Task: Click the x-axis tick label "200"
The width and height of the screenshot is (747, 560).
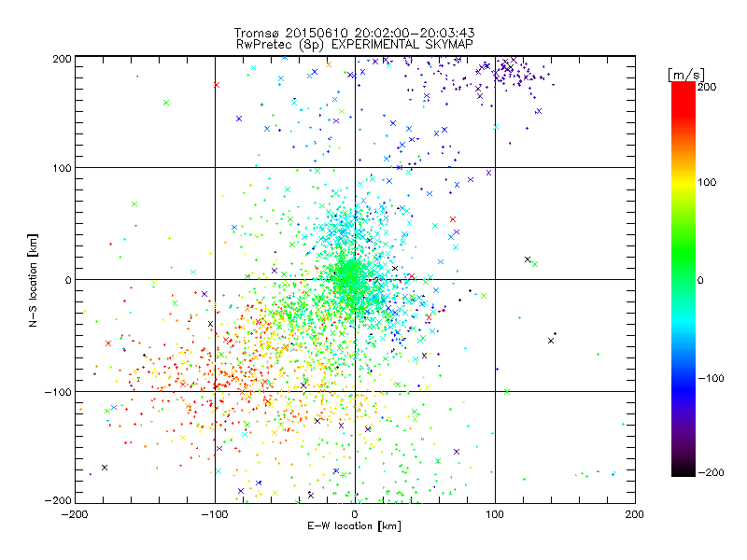Action: click(x=635, y=514)
